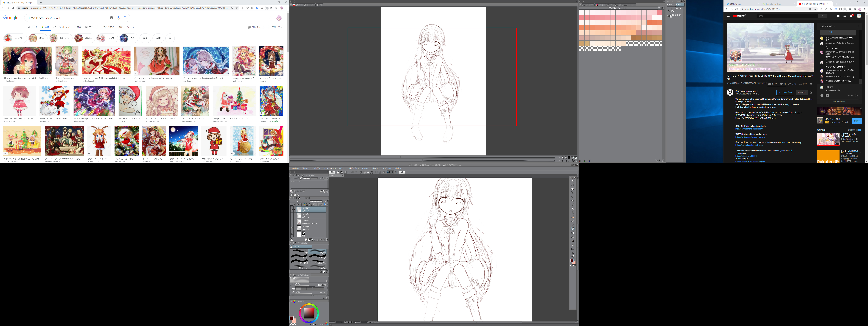Open Clip Studio launcher icon in command bar
Viewport: 868px width, 326px height.
(332, 172)
